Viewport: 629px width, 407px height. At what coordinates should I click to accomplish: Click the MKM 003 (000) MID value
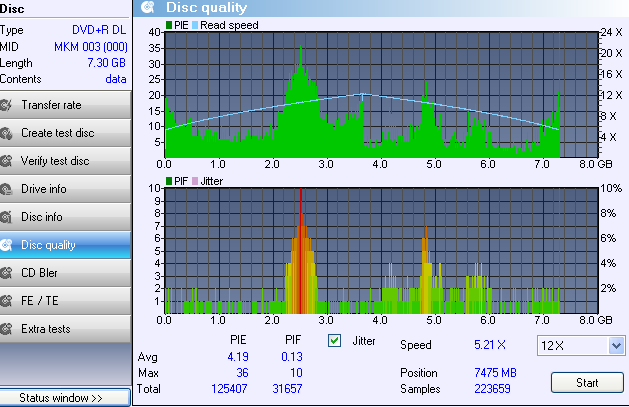[91, 46]
